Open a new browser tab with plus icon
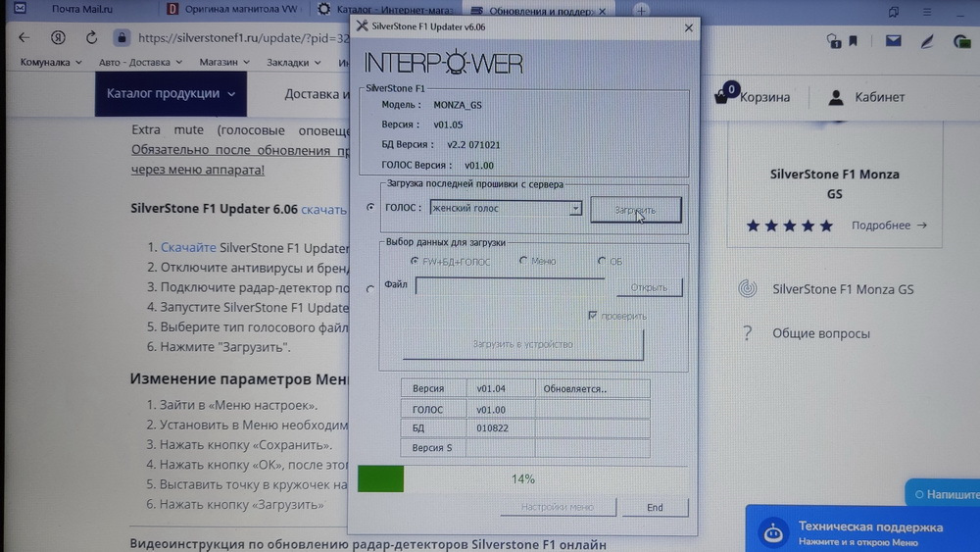The image size is (980, 552). pyautogui.click(x=641, y=11)
